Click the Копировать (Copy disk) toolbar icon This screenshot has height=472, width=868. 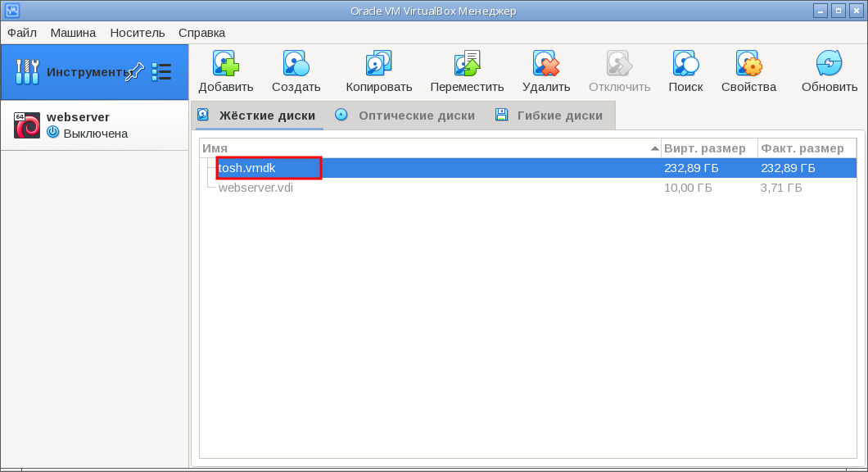(x=378, y=64)
